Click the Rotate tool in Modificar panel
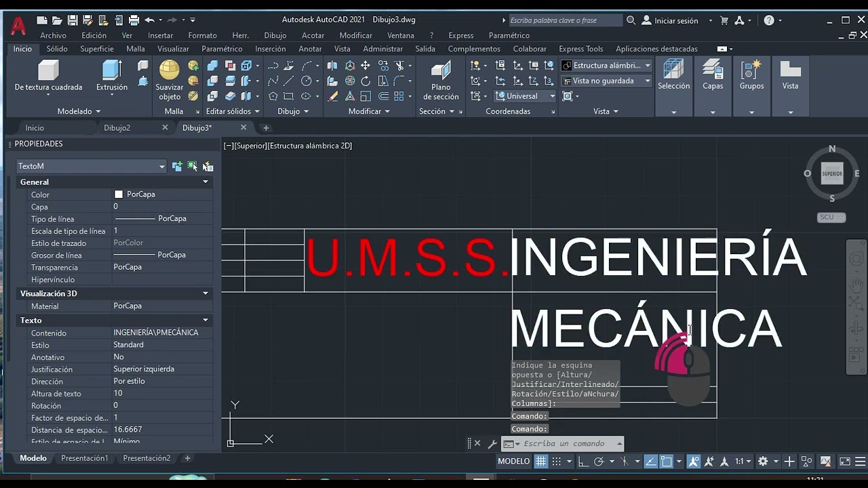Screen dimensions: 868x488 366,81
